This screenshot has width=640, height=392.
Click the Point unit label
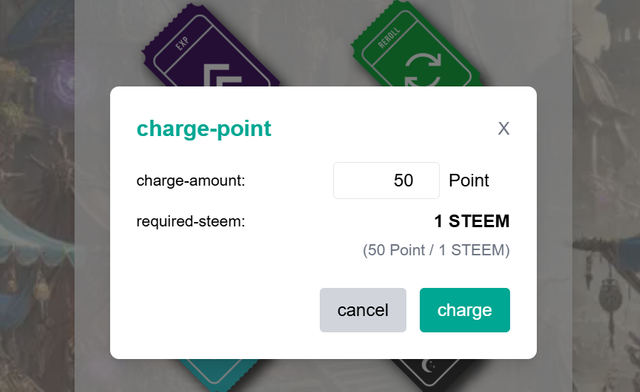pos(469,180)
